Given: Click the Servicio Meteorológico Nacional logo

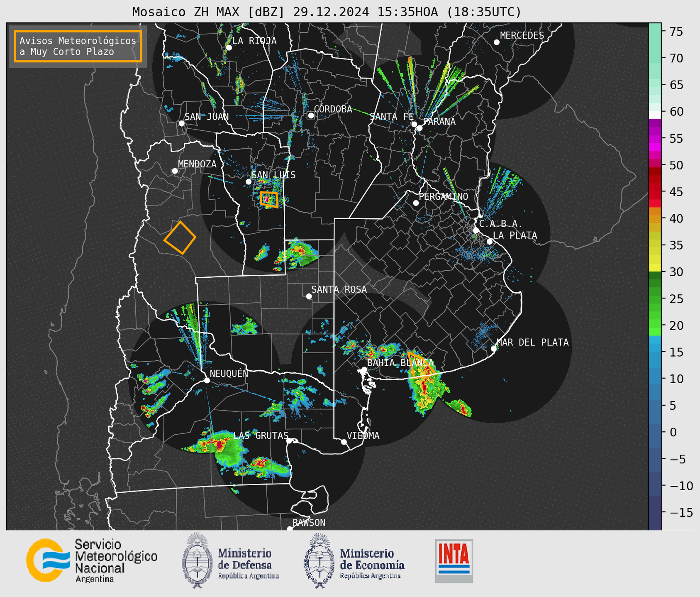Looking at the screenshot, I should coord(92,560).
